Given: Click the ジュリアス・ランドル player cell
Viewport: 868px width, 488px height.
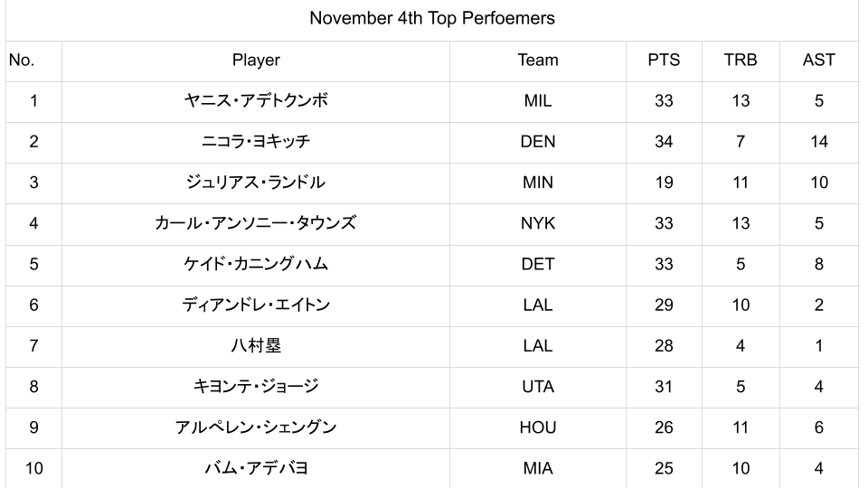Looking at the screenshot, I should tap(256, 183).
